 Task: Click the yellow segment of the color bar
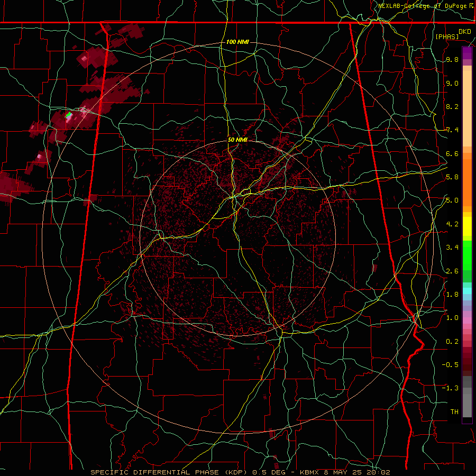(467, 226)
